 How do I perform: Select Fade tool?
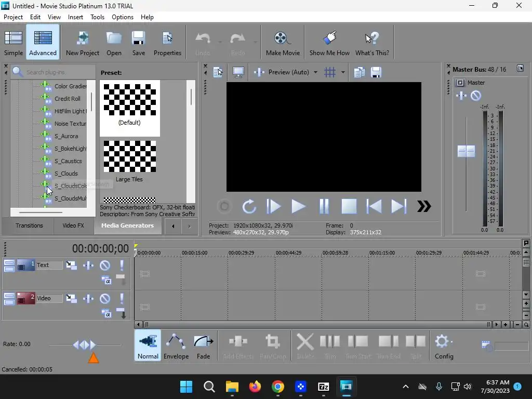[204, 347]
